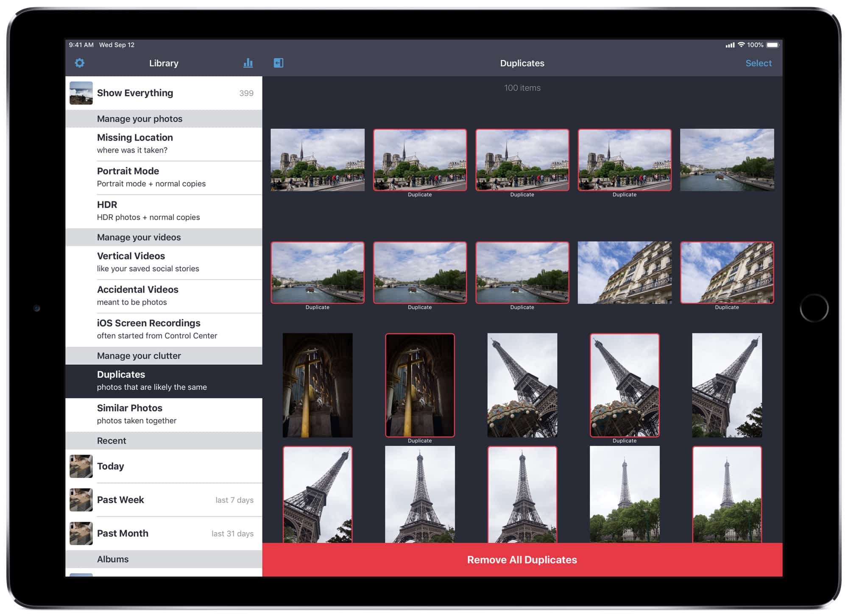Tap the Past Month thumbnail icon
The width and height of the screenshot is (848, 616).
(x=81, y=533)
